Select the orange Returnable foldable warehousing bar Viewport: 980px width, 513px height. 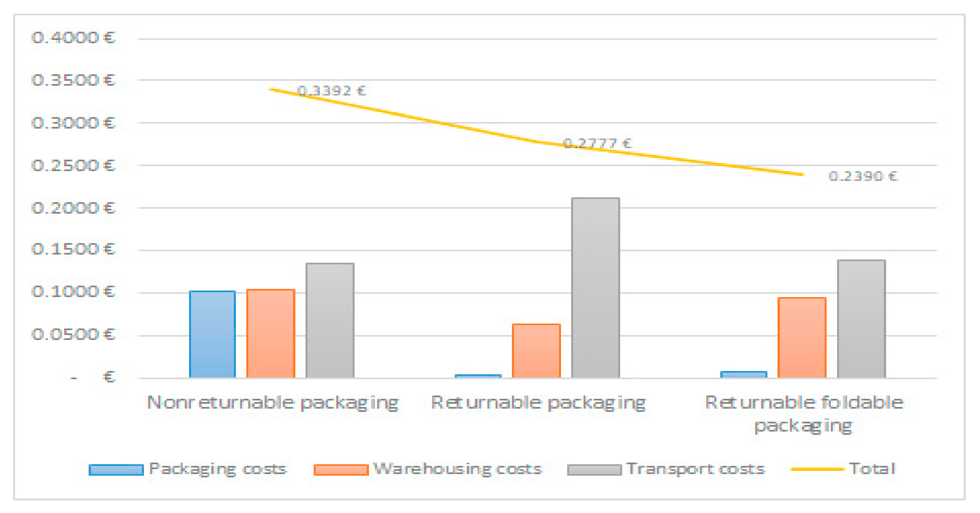802,338
